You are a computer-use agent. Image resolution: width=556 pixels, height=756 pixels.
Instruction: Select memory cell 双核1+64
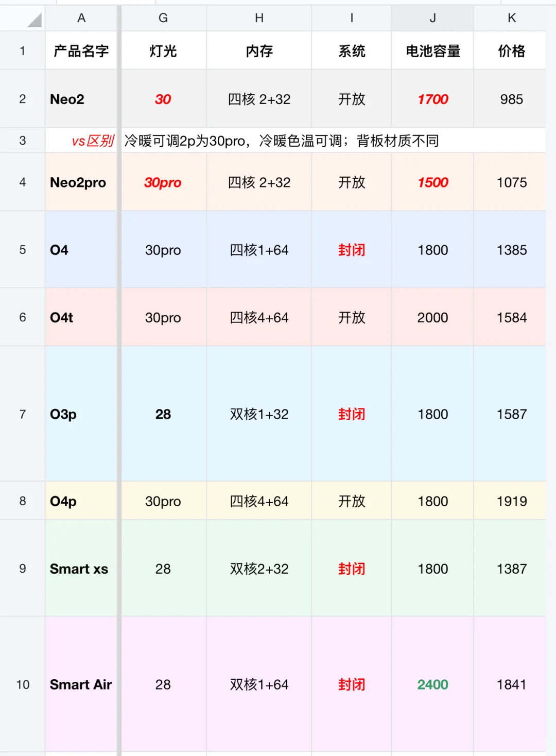[259, 684]
